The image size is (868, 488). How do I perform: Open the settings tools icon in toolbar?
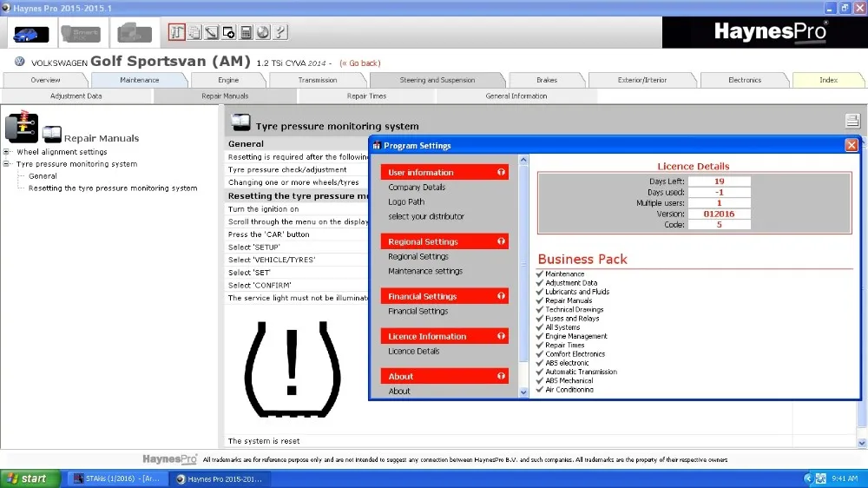tap(176, 32)
